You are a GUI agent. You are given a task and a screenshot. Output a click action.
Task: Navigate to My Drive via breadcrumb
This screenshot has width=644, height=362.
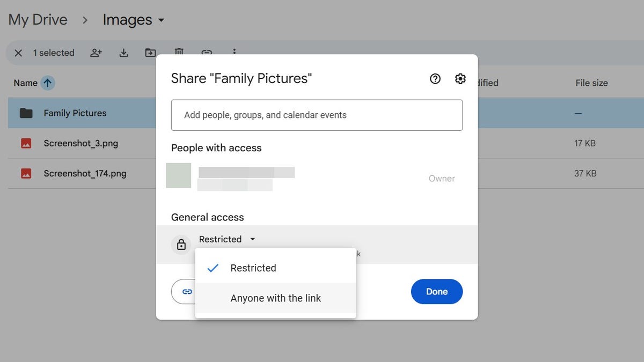point(38,19)
